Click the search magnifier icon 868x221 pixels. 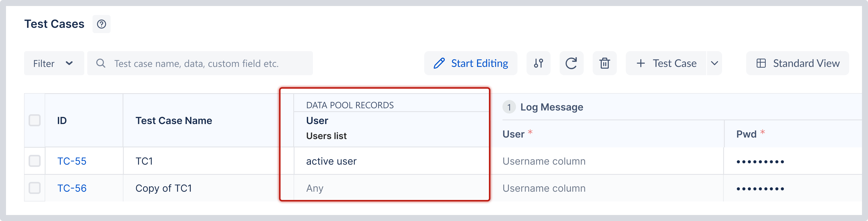(x=100, y=63)
